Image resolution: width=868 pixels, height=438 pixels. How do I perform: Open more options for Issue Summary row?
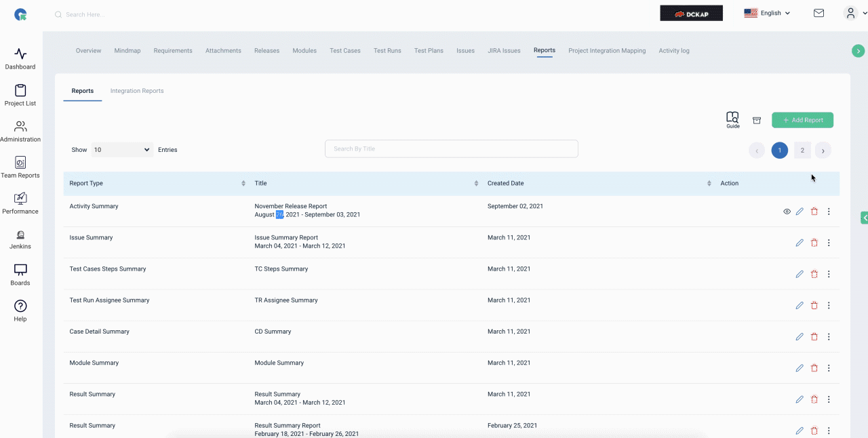(x=829, y=243)
